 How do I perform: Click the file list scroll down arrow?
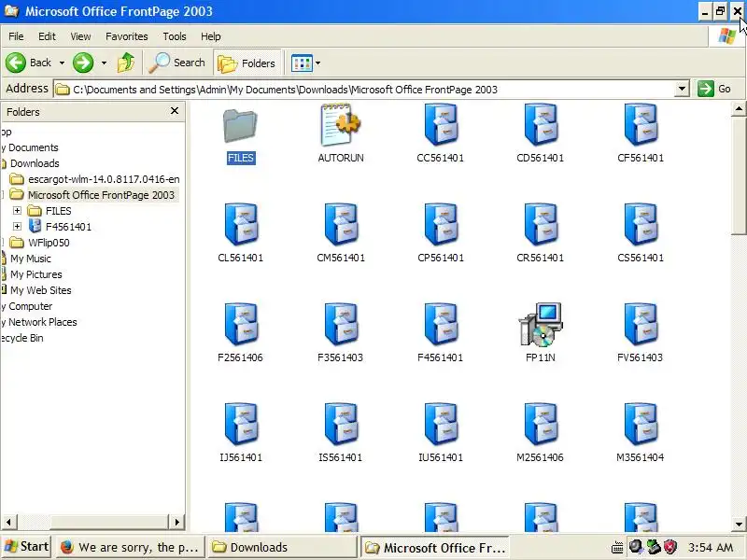tap(739, 525)
